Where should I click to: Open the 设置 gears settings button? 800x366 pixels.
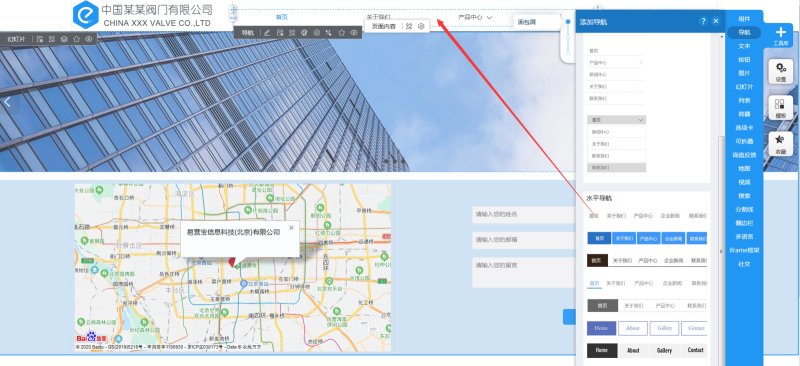pyautogui.click(x=781, y=71)
